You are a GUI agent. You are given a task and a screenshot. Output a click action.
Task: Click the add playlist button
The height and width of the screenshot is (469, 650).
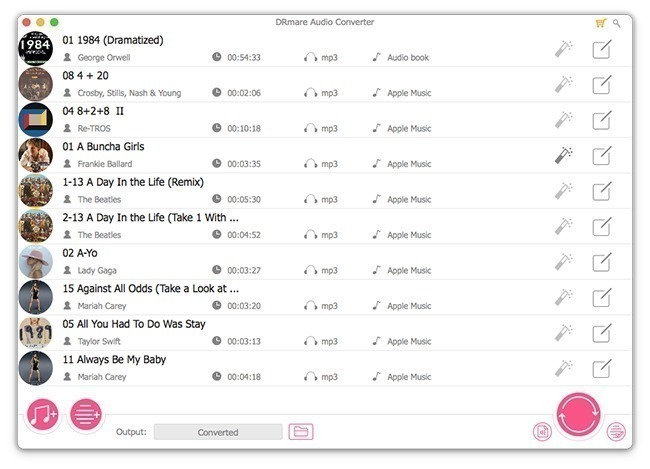pos(85,415)
